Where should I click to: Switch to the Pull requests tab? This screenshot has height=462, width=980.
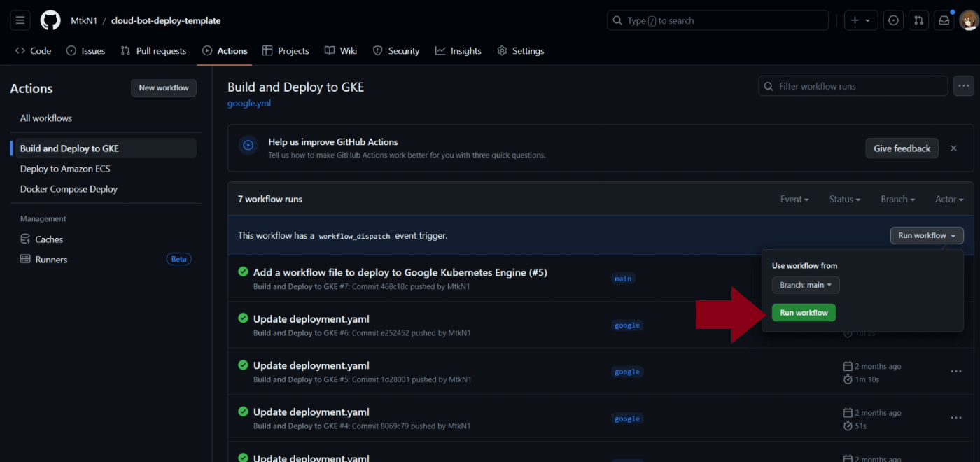click(153, 50)
